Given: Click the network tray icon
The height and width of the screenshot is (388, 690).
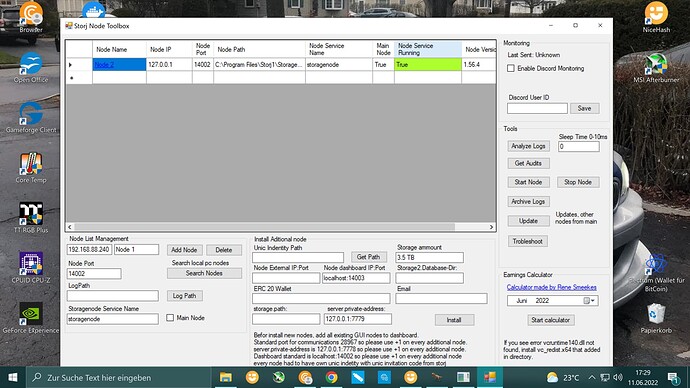Looking at the screenshot, I should pos(605,377).
